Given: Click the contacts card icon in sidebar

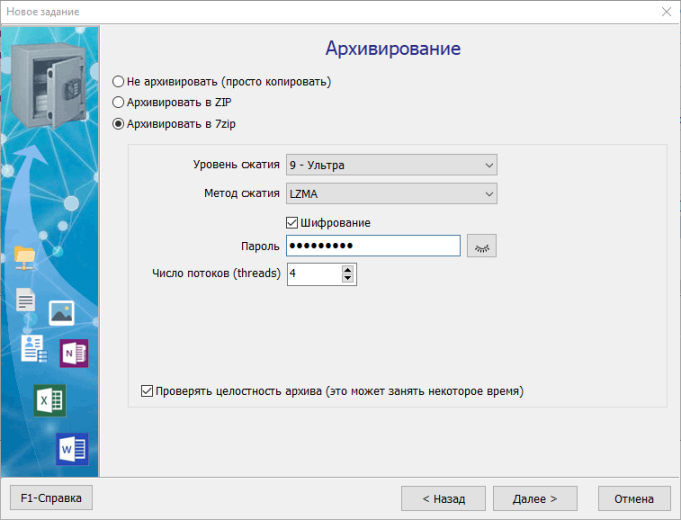Looking at the screenshot, I should click(x=33, y=347).
